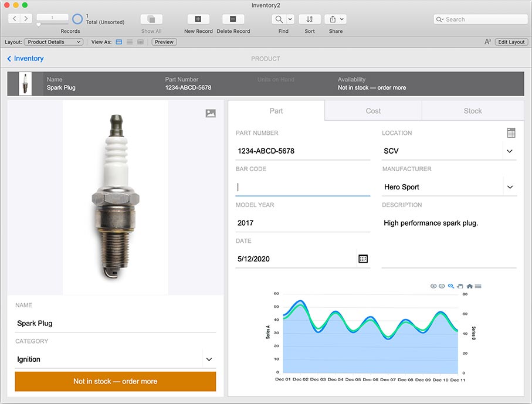Image resolution: width=532 pixels, height=404 pixels.
Task: Click the Sort records icon
Action: 310,19
